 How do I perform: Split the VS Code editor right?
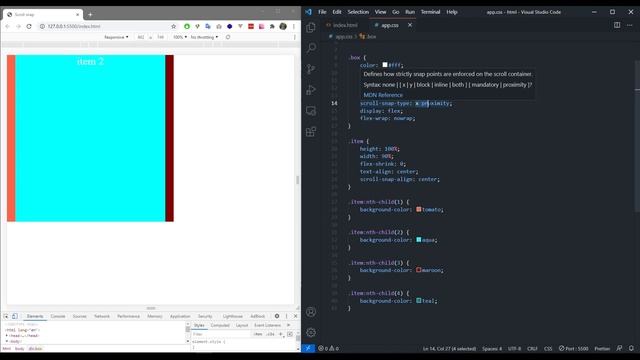[617, 25]
